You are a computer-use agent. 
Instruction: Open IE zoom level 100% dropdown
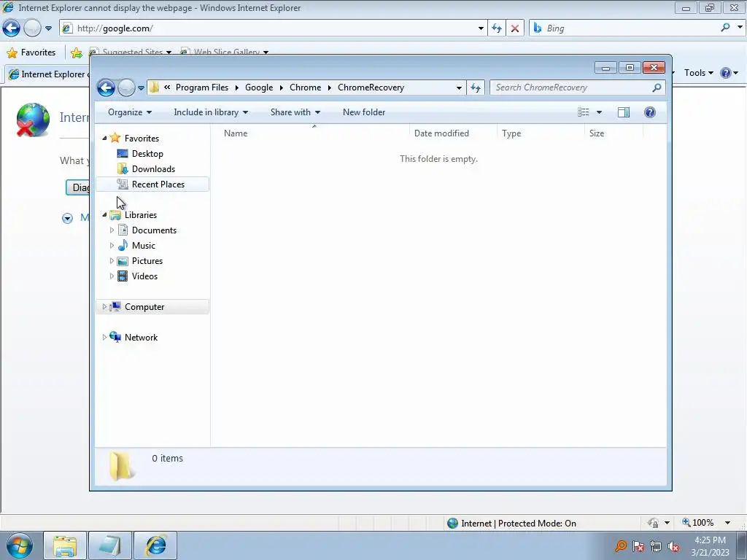(x=727, y=523)
